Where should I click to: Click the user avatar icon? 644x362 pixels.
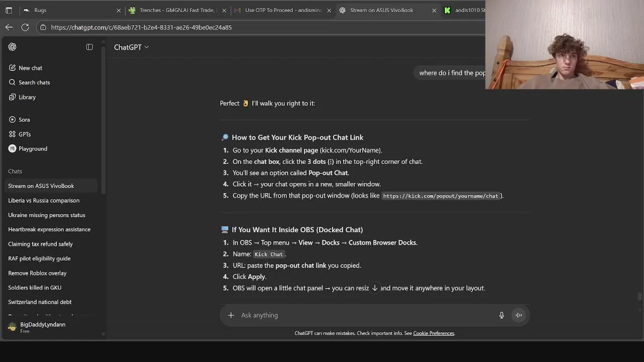(x=12, y=327)
